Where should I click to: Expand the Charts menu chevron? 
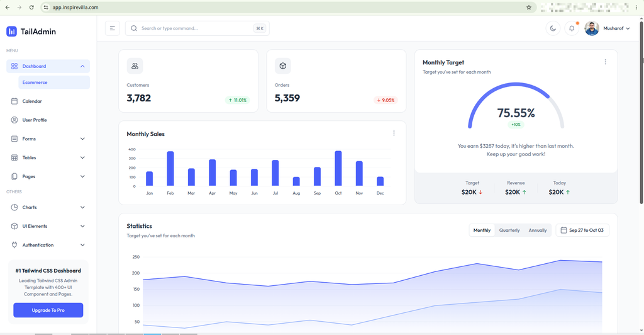(82, 207)
